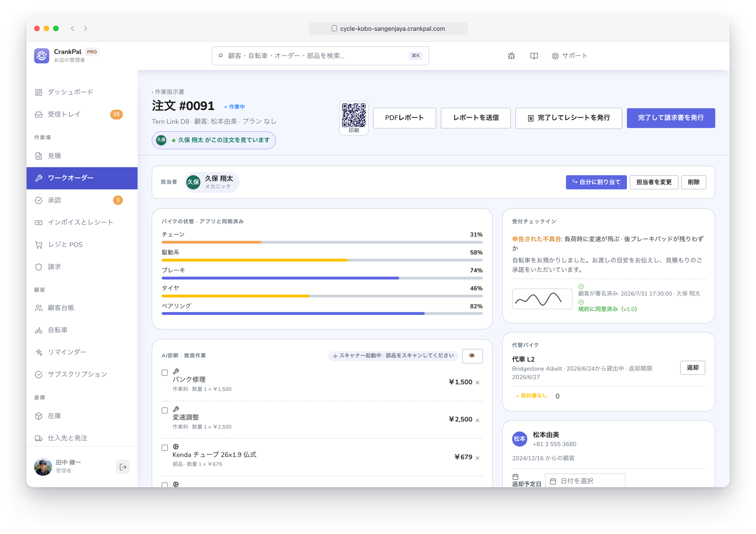The width and height of the screenshot is (756, 534).
Task: Open 顧客台帳 in the sidebar
Action: point(82,308)
